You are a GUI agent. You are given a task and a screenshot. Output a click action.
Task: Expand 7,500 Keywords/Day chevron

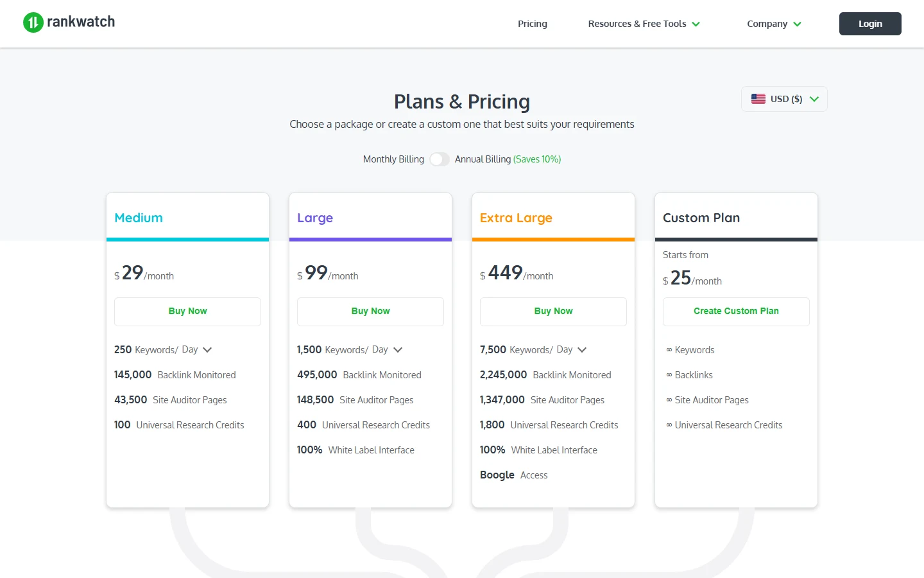[582, 350]
